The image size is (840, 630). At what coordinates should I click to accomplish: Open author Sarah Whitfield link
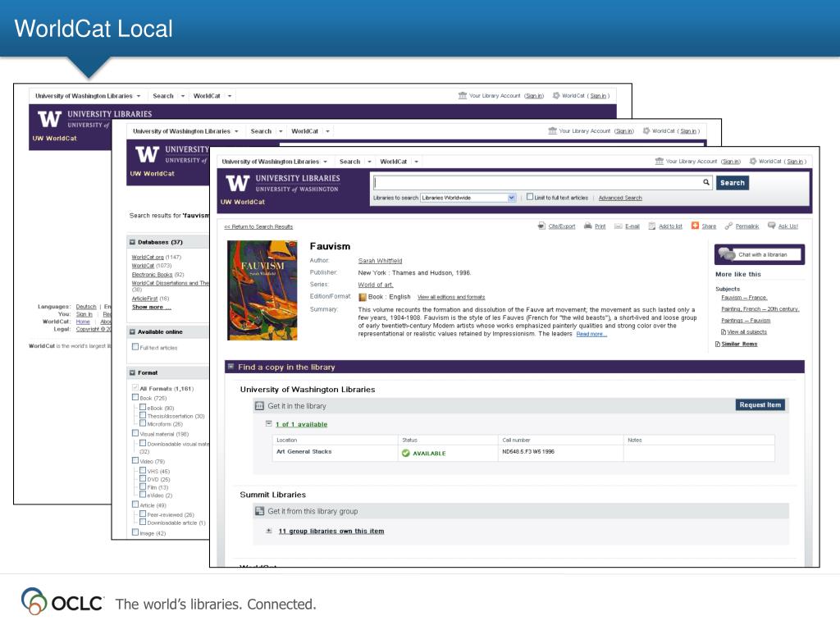(x=380, y=261)
